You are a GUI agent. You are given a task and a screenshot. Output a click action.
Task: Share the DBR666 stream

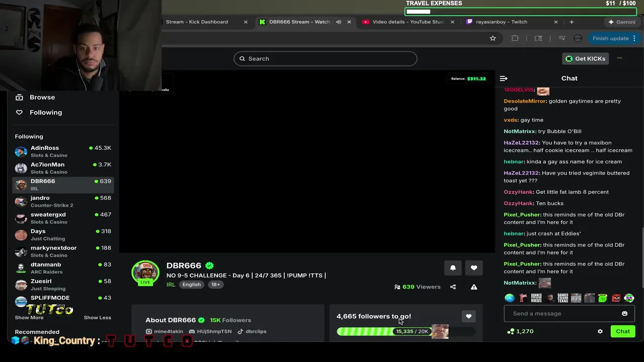[453, 287]
